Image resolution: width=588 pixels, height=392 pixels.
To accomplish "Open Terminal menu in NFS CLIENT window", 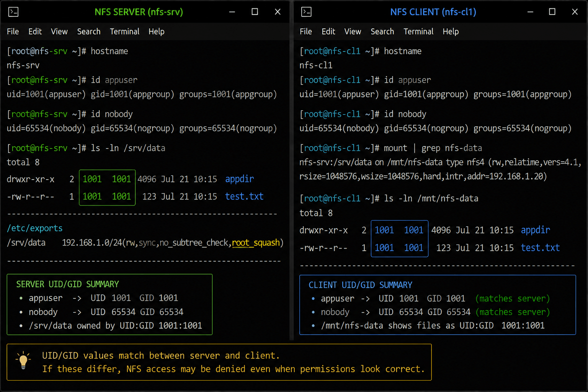I will (x=418, y=31).
